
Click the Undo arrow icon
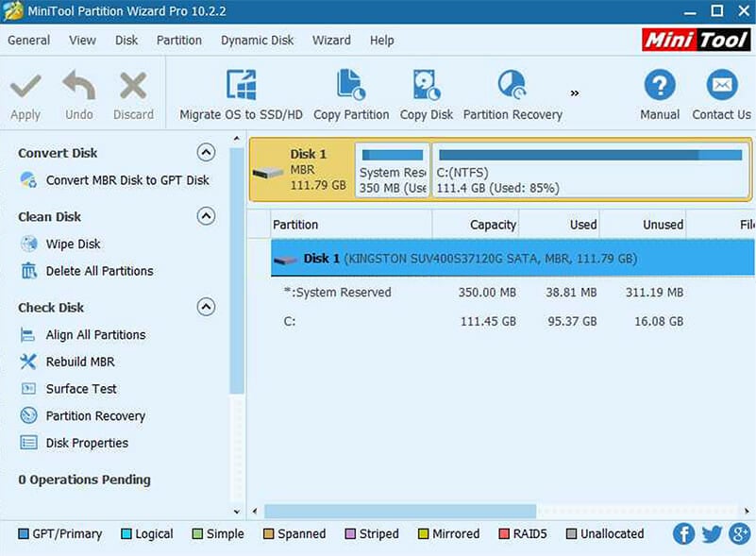[79, 85]
